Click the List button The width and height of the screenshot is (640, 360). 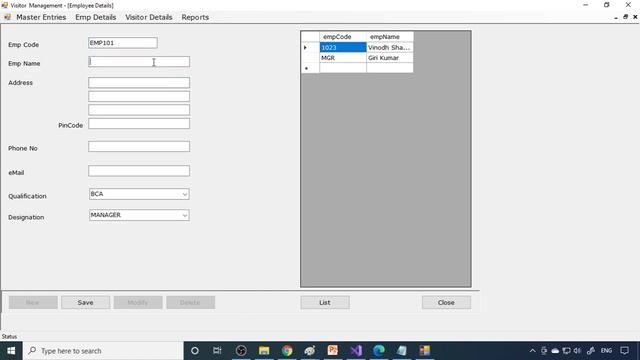(x=325, y=302)
